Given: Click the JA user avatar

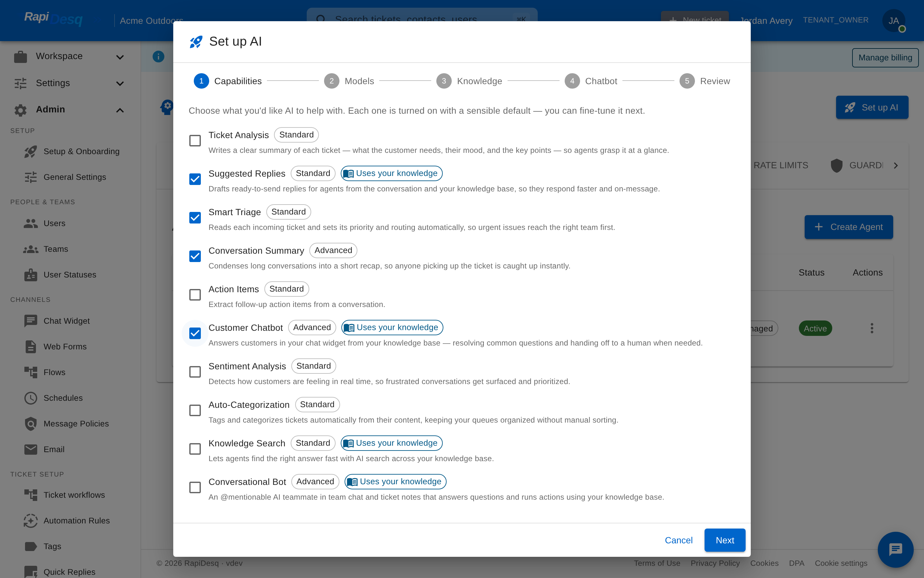Looking at the screenshot, I should pyautogui.click(x=894, y=21).
